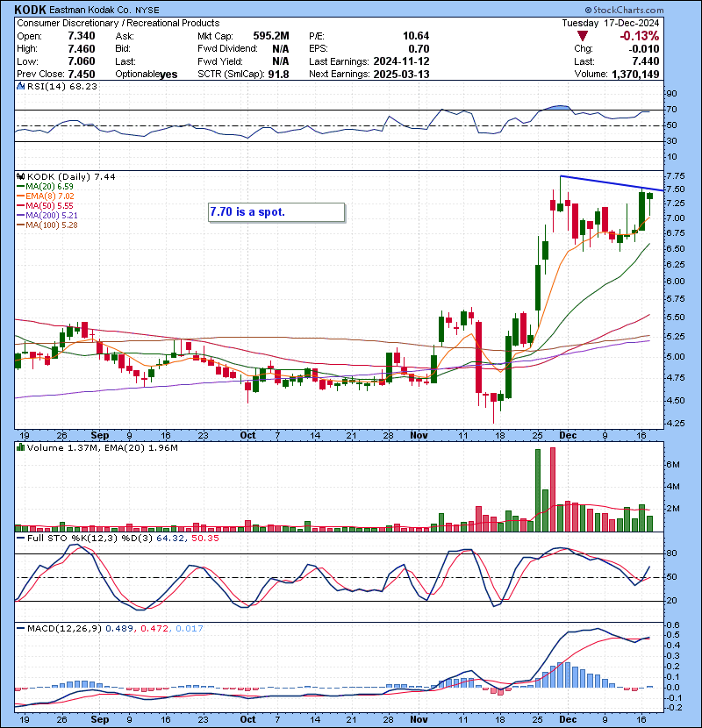Screen dimensions: 702x728
Task: Select the EMA(8) 7.02 legend entry
Action: click(x=45, y=196)
